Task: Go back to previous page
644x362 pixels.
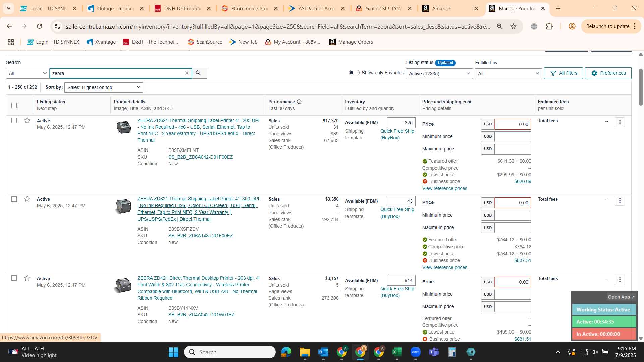Action: coord(9,26)
